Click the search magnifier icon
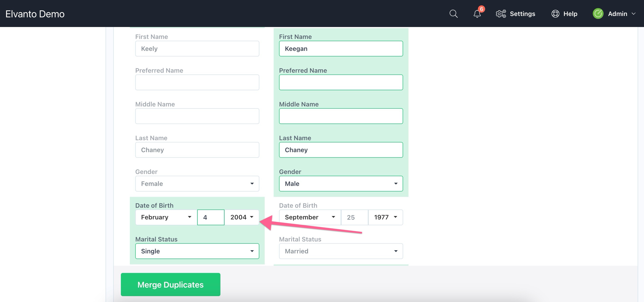 [x=453, y=14]
